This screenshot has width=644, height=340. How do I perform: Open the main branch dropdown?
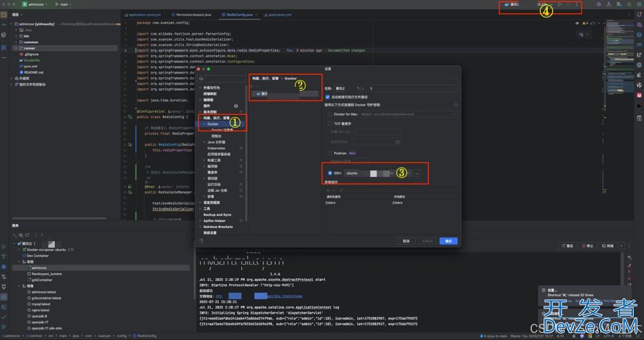click(x=63, y=4)
